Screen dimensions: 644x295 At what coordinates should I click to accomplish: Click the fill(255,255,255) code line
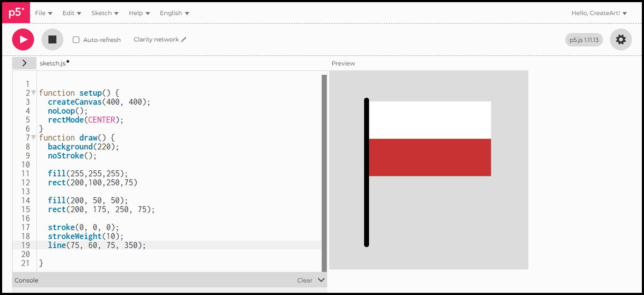[88, 174]
